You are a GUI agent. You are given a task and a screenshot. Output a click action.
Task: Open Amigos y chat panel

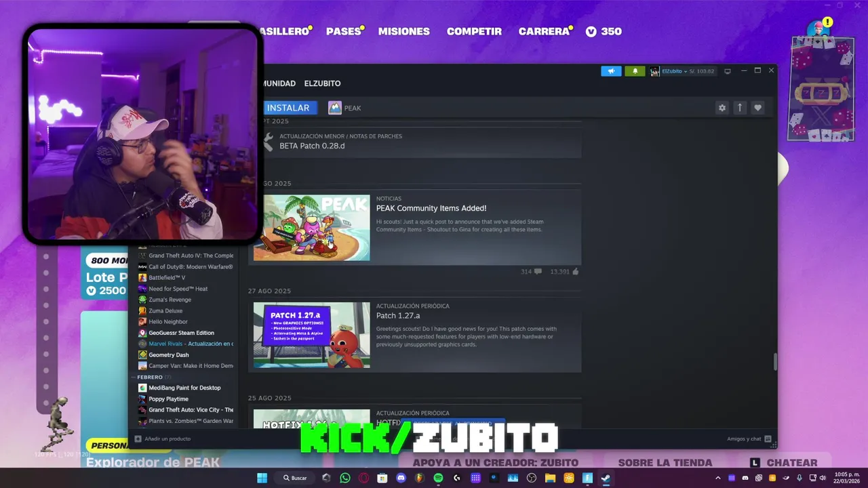pyautogui.click(x=749, y=439)
